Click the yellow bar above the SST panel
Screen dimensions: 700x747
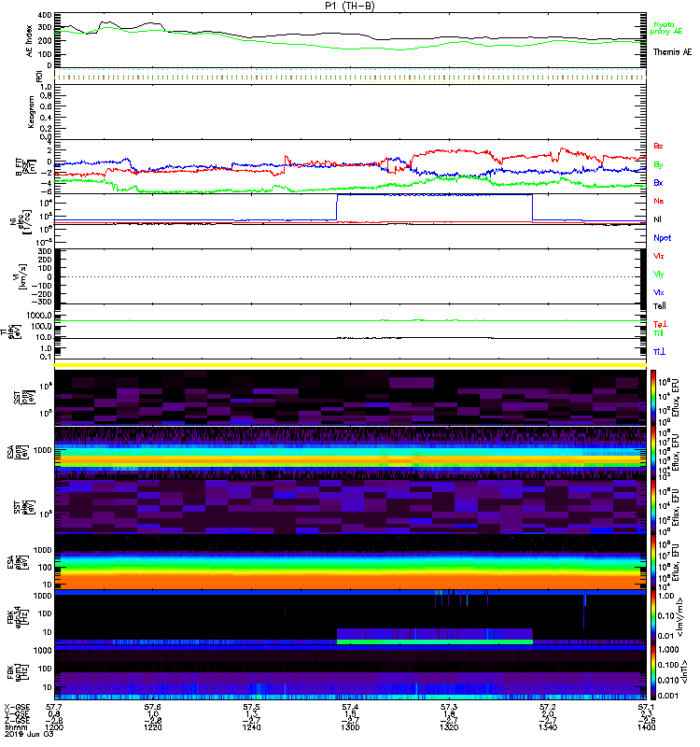350,365
